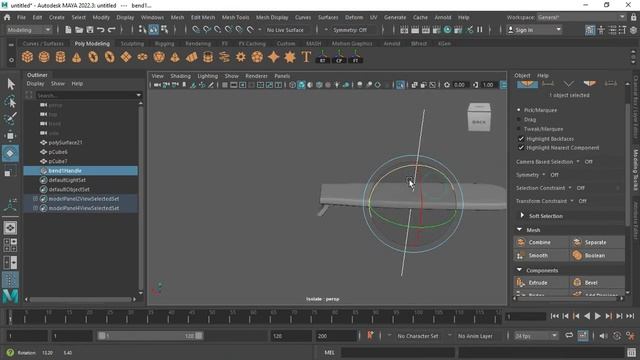Viewport: 640px width, 360px height.
Task: Click the Smooth button
Action: [x=541, y=255]
